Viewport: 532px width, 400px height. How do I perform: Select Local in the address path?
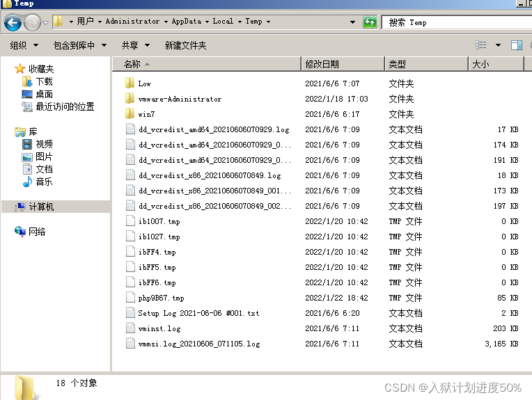click(223, 22)
